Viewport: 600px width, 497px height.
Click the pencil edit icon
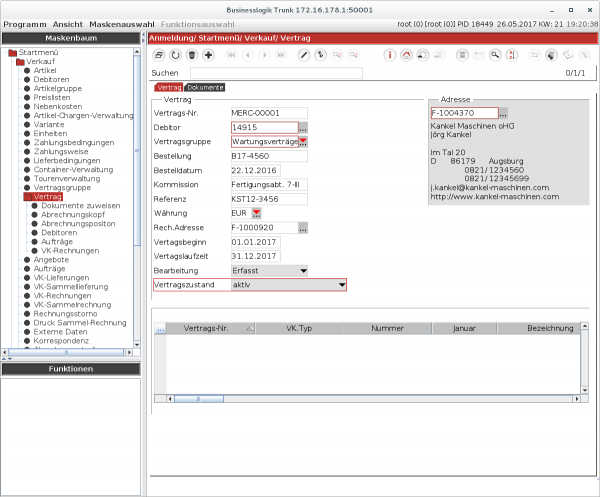[304, 54]
